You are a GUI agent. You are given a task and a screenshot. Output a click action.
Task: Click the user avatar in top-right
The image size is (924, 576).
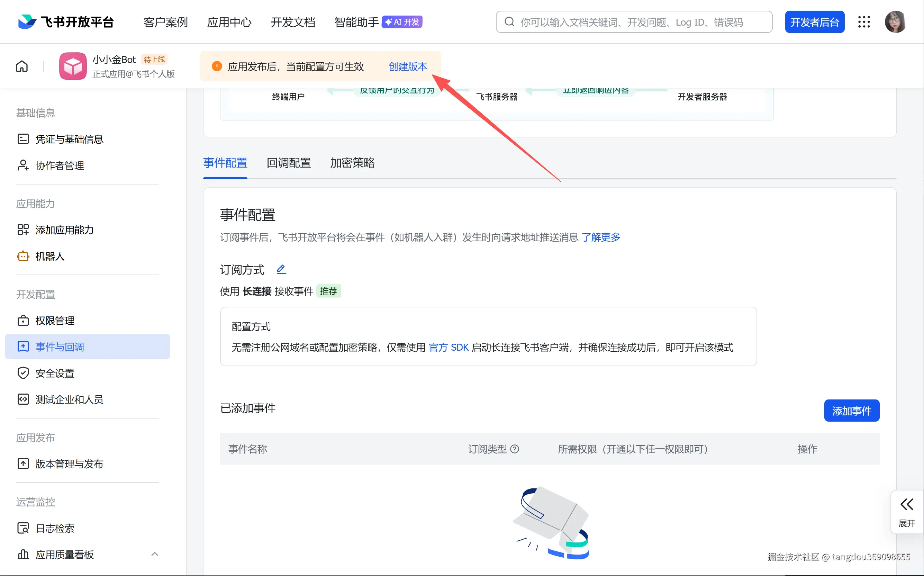point(895,22)
